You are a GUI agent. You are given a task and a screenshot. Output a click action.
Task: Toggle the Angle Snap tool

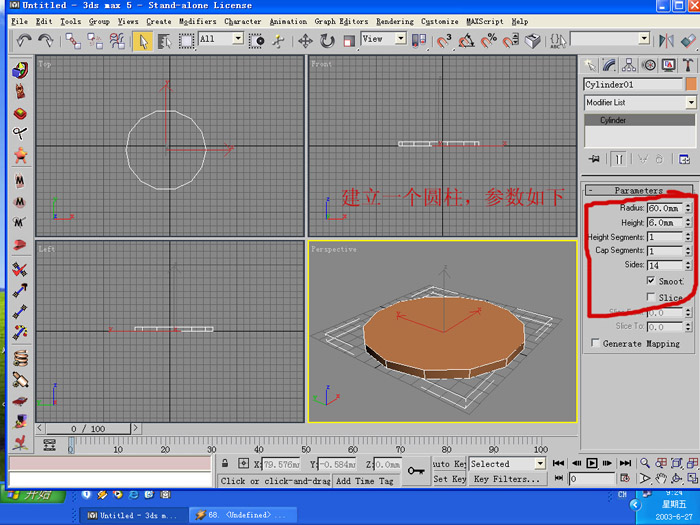[x=466, y=41]
